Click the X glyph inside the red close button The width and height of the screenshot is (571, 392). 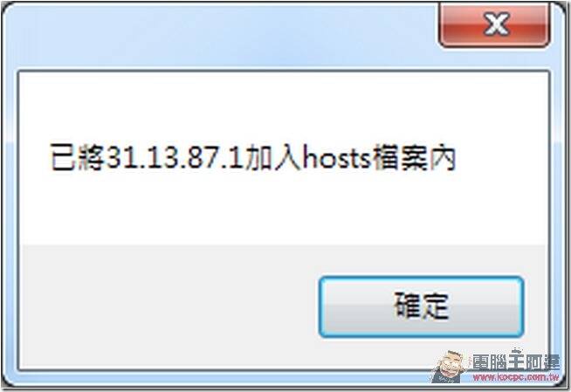(x=496, y=24)
